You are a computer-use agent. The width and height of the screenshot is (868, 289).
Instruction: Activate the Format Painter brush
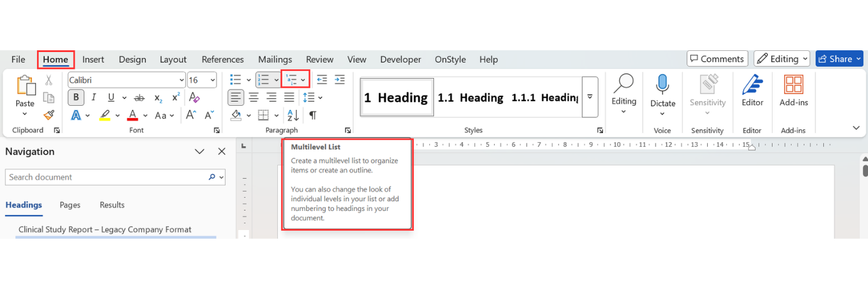49,115
